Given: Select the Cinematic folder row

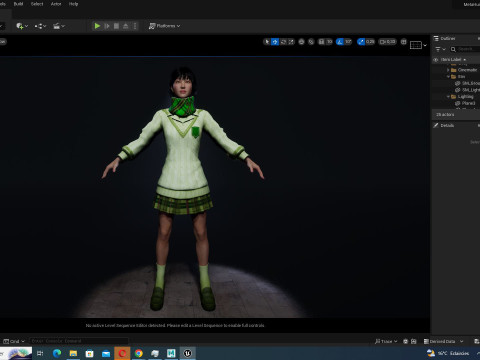Looking at the screenshot, I should coord(456,70).
